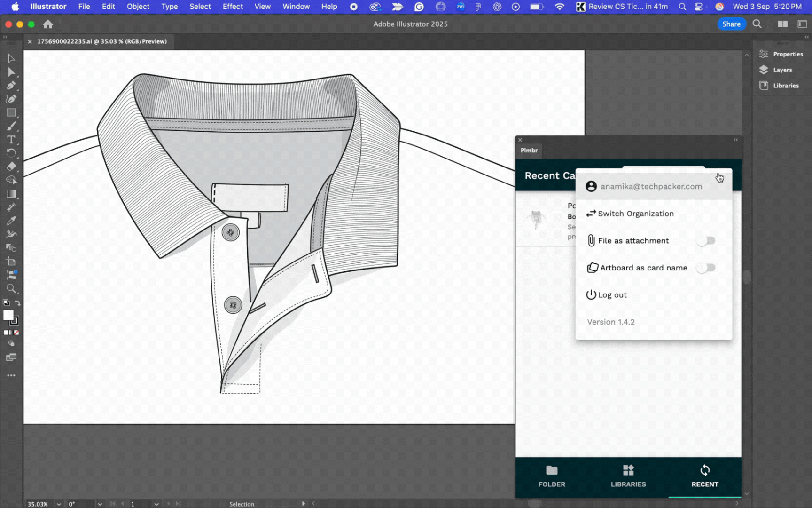
Task: Enable the File as attachment toggle
Action: click(706, 240)
